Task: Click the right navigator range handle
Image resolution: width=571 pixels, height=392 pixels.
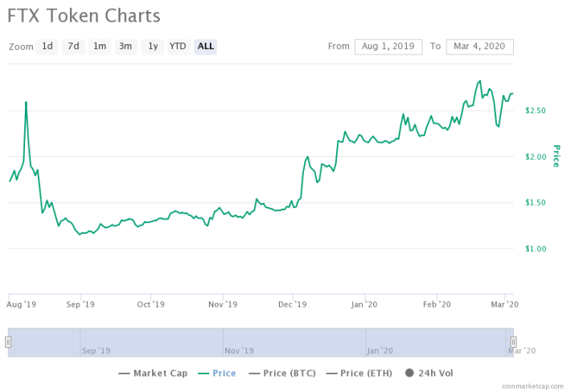Action: tap(513, 342)
